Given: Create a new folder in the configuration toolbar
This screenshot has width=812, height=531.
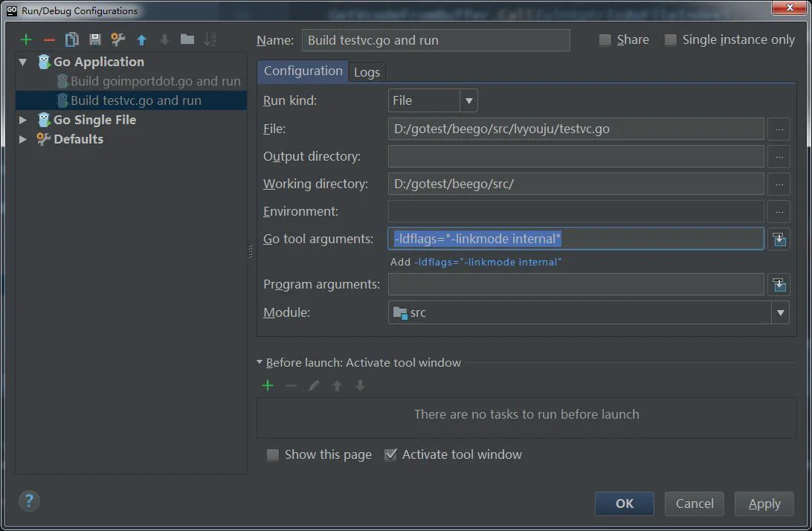Looking at the screenshot, I should click(x=187, y=39).
